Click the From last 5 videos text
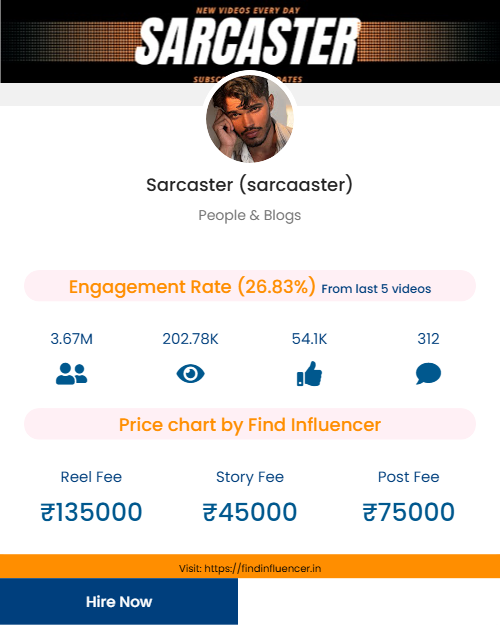The image size is (500, 625). 376,289
